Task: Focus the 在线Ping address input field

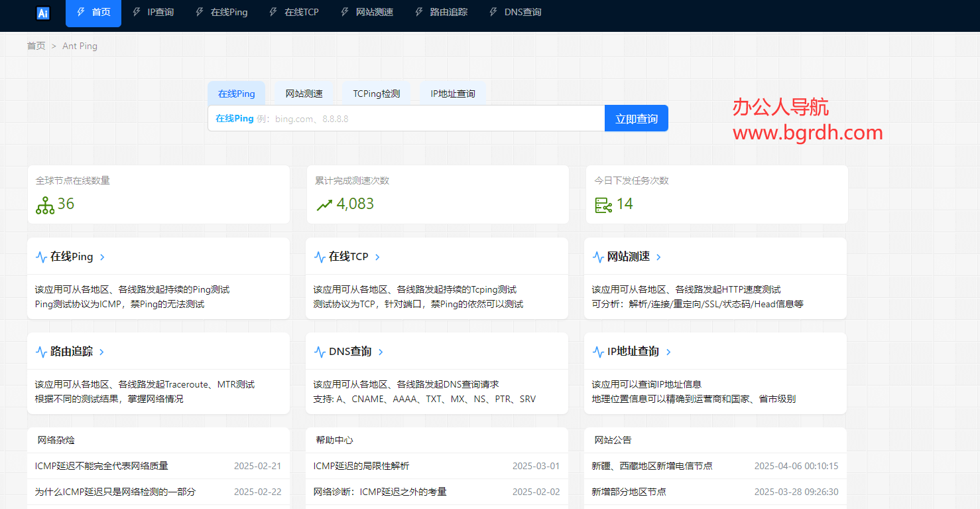Action: (x=431, y=119)
